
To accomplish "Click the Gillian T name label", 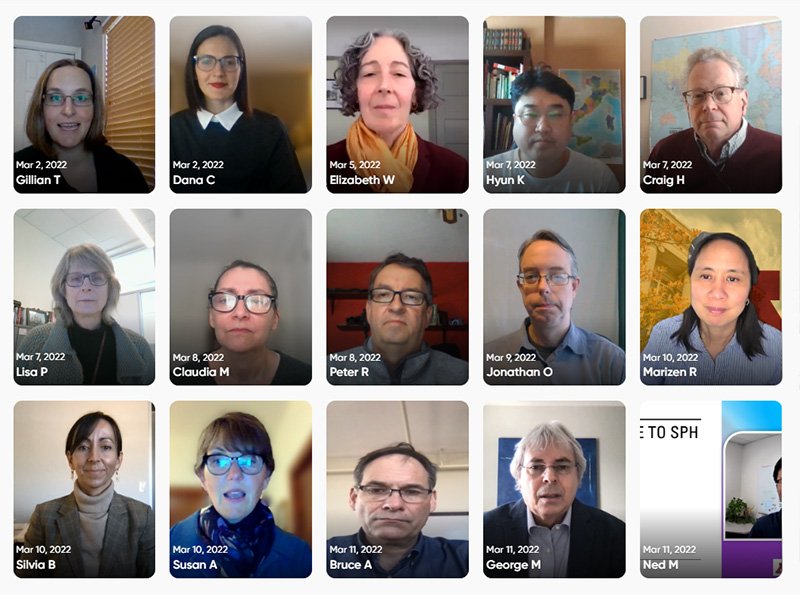I will point(38,180).
